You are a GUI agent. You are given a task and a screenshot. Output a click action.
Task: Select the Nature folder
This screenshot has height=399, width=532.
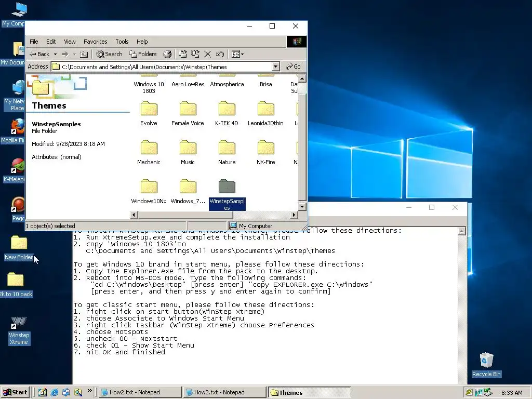coord(227,153)
